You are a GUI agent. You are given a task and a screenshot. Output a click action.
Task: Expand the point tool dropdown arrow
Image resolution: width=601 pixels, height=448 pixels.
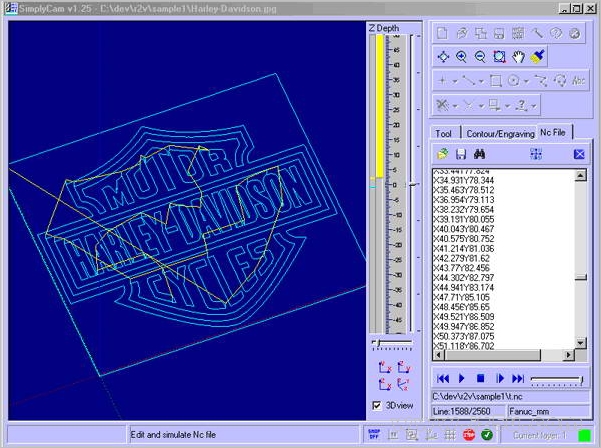(x=455, y=80)
